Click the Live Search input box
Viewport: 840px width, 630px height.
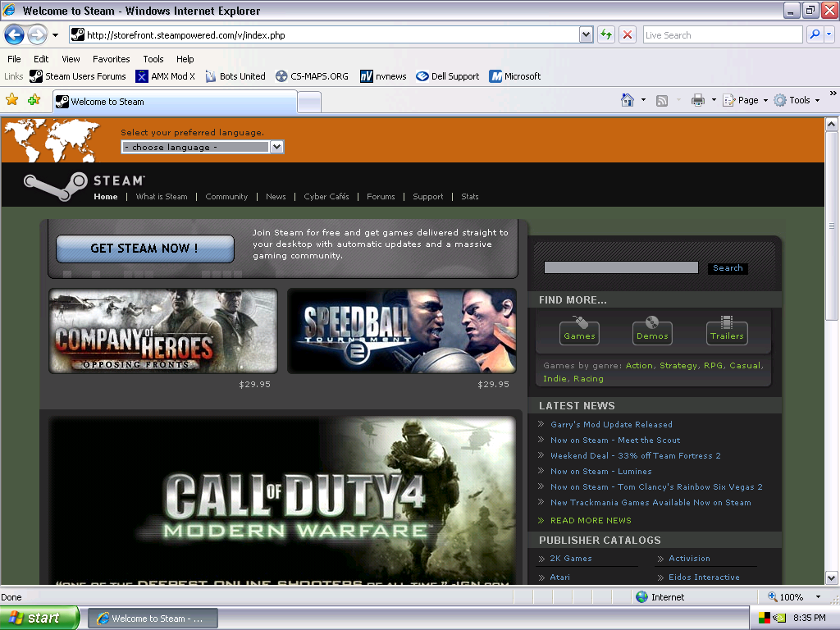coord(723,34)
